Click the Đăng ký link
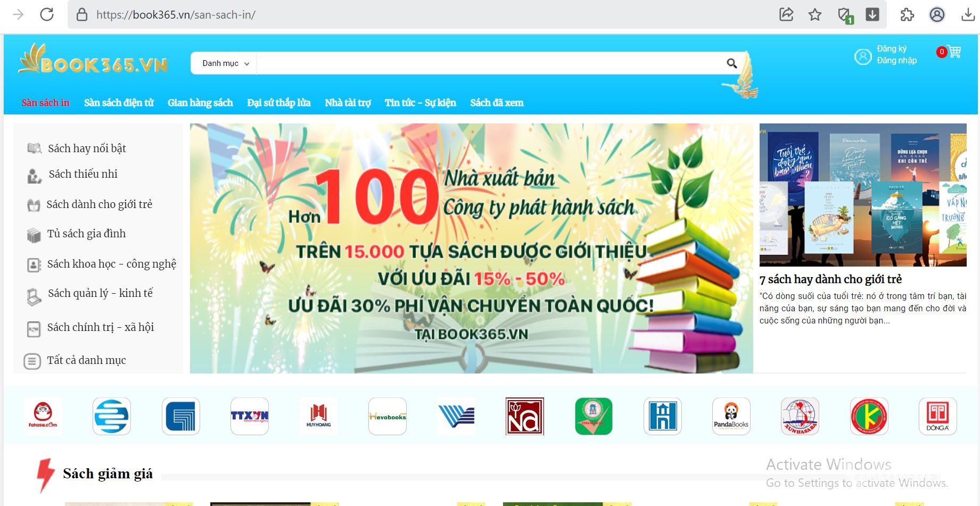The image size is (980, 506). [890, 48]
